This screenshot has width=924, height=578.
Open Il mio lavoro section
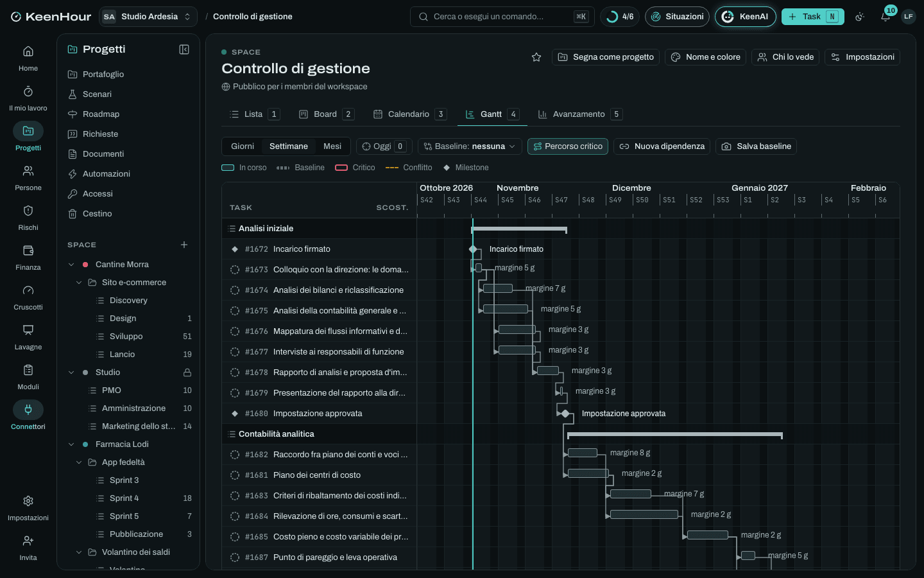[x=28, y=98]
